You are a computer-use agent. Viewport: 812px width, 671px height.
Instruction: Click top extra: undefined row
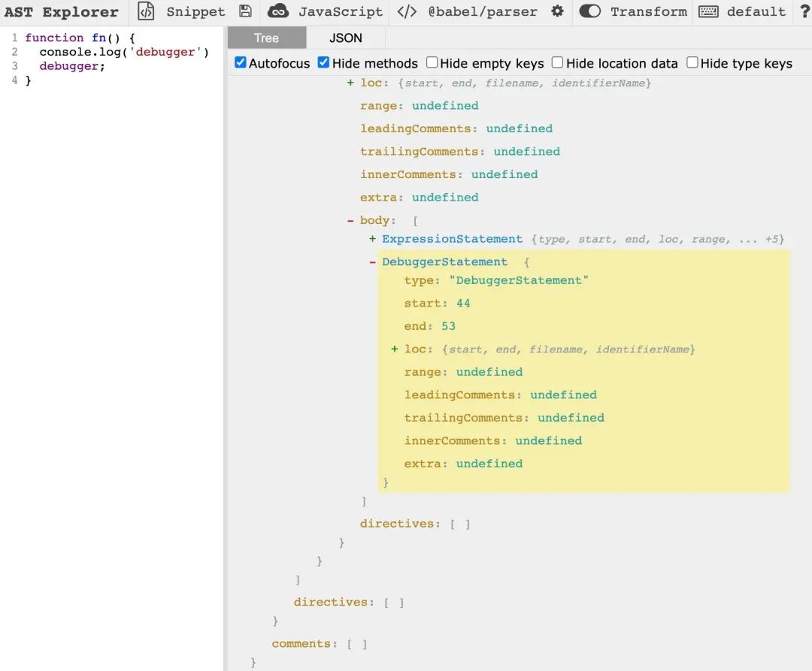pyautogui.click(x=419, y=197)
